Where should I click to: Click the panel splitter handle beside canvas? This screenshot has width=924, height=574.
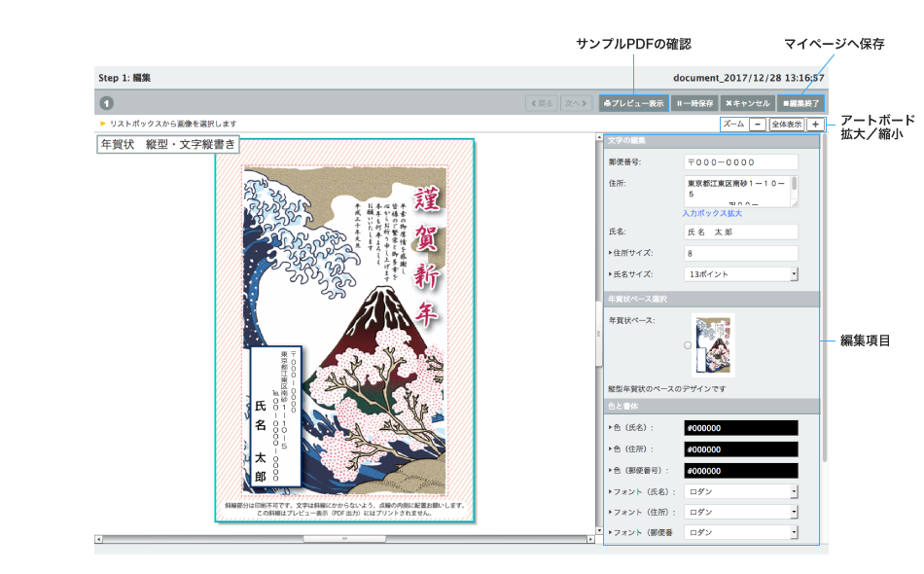click(x=599, y=334)
